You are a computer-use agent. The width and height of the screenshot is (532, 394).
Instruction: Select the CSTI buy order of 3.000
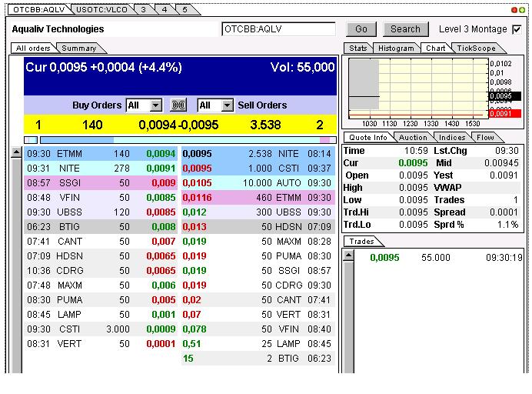(x=101, y=329)
